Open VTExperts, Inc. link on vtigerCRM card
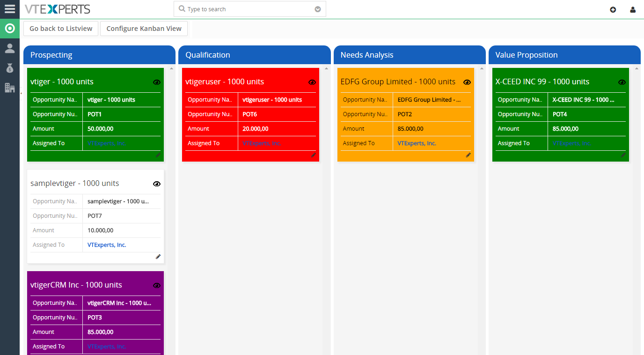Viewport: 644px width, 355px height. pyautogui.click(x=107, y=347)
